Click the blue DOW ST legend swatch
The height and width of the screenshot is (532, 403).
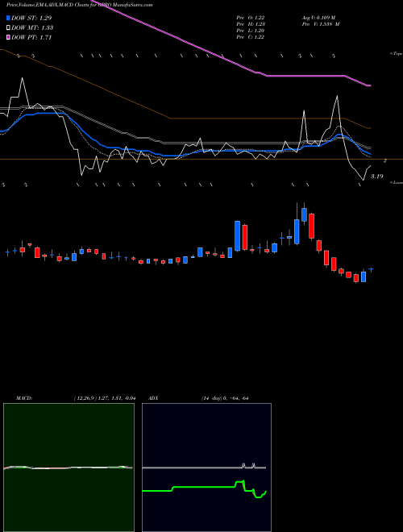8,18
